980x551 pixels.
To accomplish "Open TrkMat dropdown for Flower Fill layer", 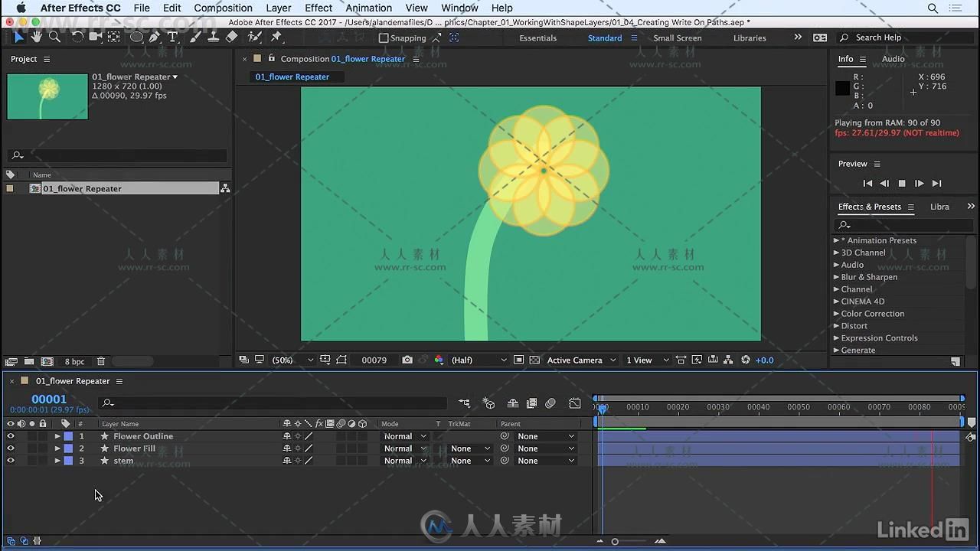I will click(469, 448).
